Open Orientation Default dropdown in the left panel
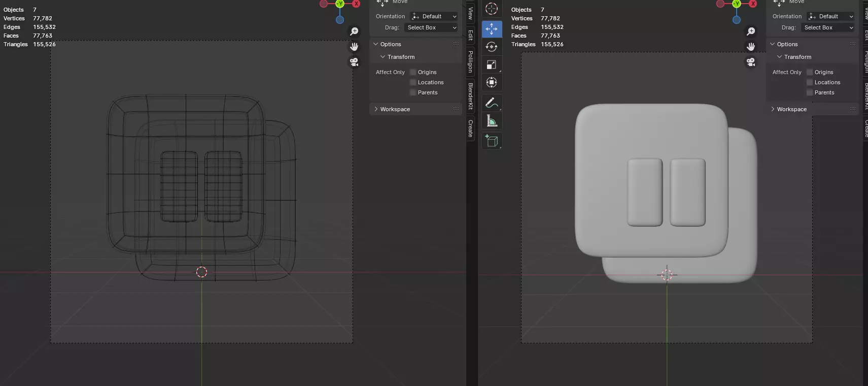 click(434, 16)
